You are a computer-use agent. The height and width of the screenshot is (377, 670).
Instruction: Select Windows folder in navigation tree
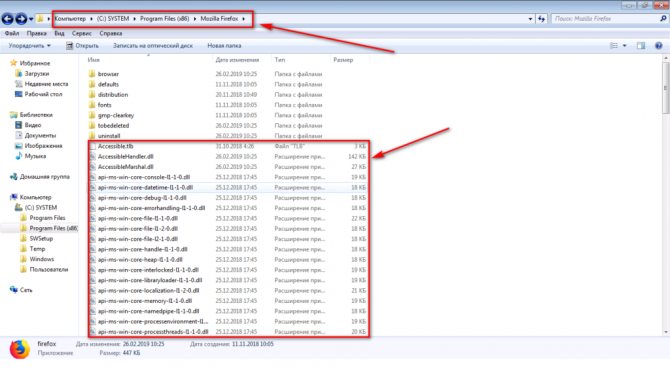click(x=41, y=259)
